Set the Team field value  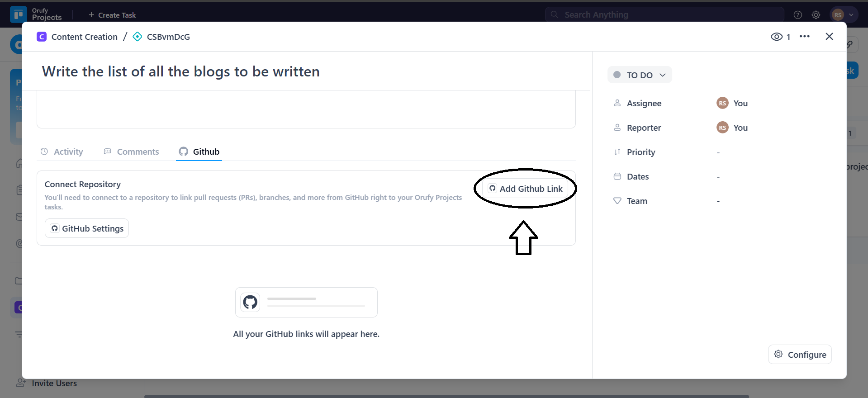click(718, 201)
